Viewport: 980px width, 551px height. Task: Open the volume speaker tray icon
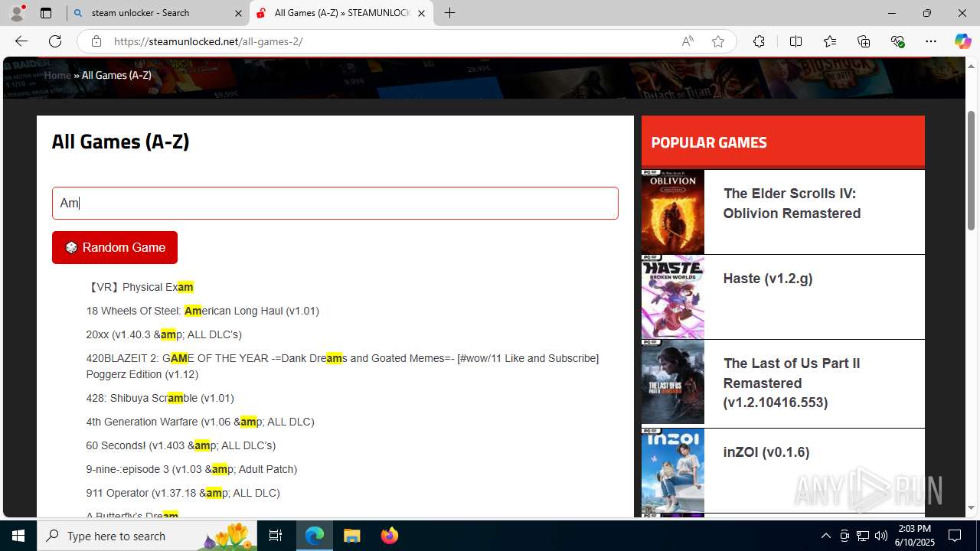pos(880,536)
